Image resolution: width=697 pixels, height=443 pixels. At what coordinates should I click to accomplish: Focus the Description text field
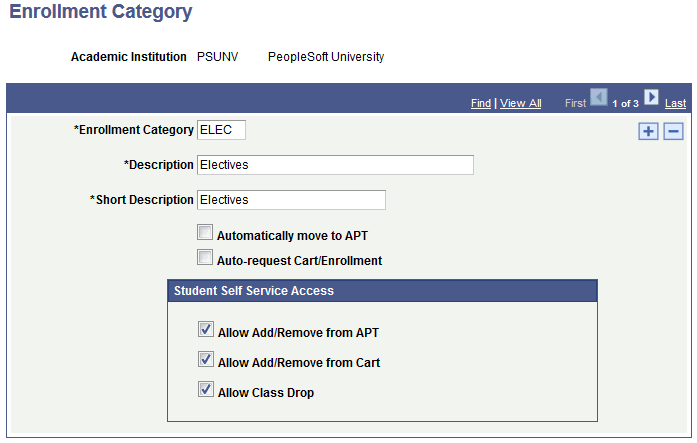335,165
